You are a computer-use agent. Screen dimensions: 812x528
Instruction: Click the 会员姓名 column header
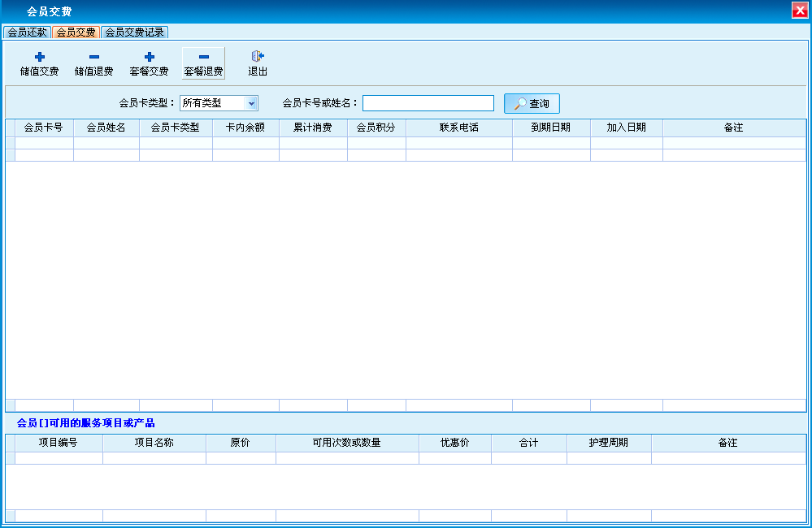(x=106, y=128)
